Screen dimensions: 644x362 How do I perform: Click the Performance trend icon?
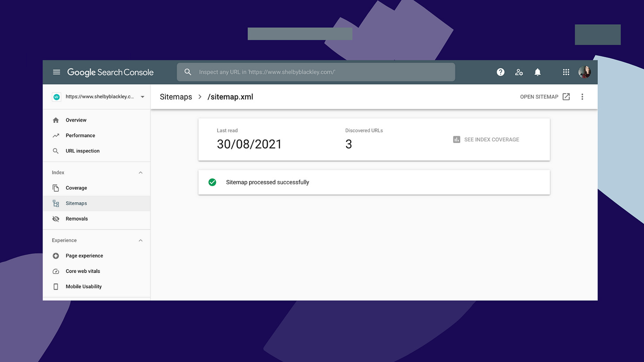[x=56, y=136]
